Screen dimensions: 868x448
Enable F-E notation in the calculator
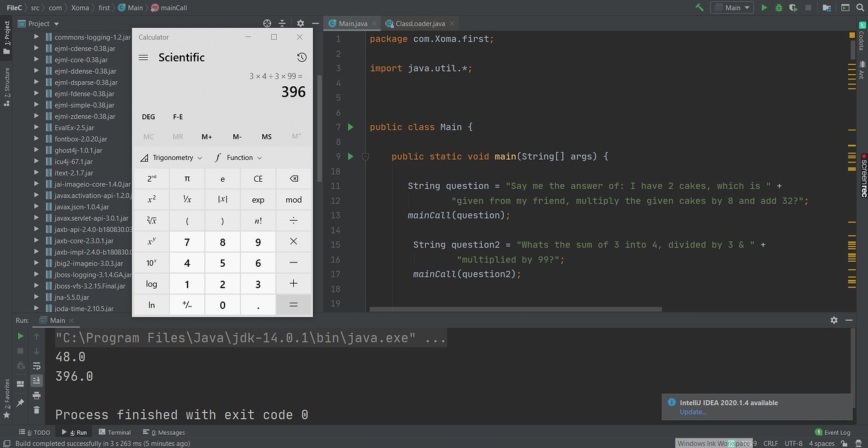coord(177,116)
